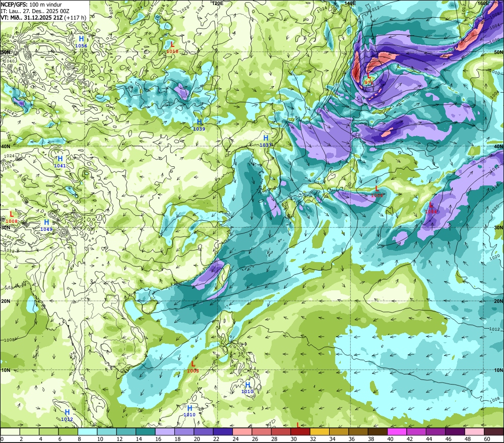504x443 pixels.
Task: Pick the dark purple 46–48 legend swatch
Action: point(455,432)
